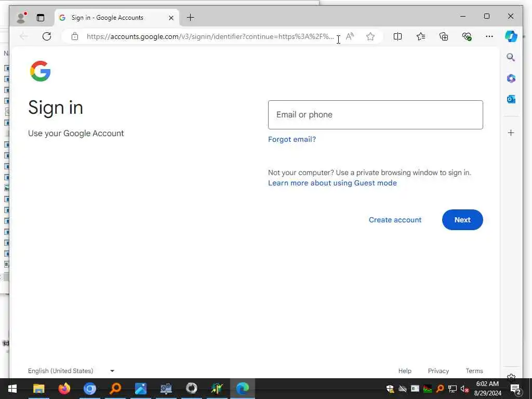Expand the English (United States) language dropdown
The height and width of the screenshot is (399, 532).
tap(71, 371)
